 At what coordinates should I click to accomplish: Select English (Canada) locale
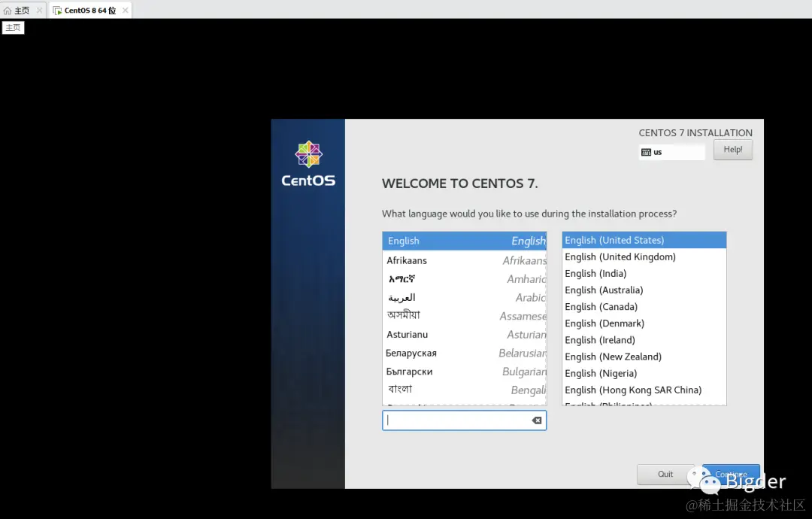pyautogui.click(x=644, y=307)
